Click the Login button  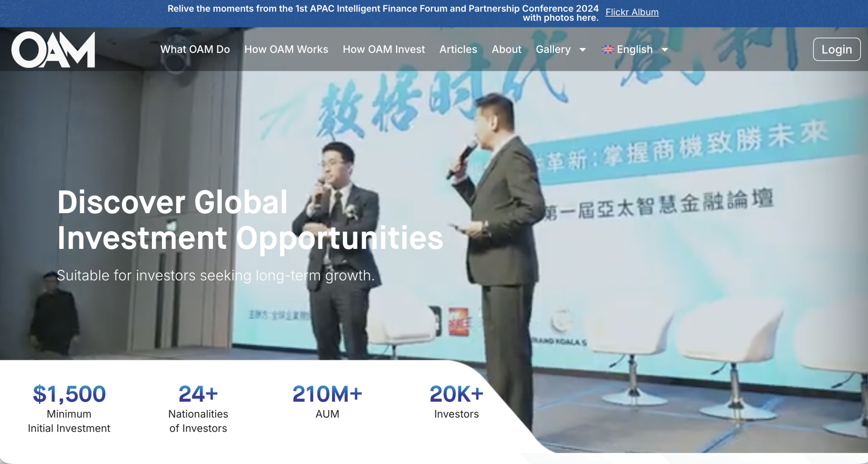pyautogui.click(x=836, y=49)
